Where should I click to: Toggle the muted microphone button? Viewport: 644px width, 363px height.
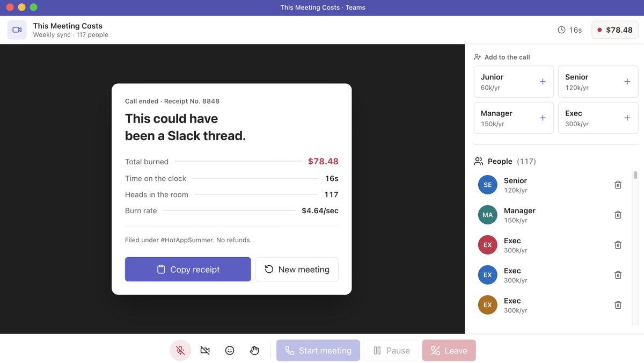click(180, 351)
